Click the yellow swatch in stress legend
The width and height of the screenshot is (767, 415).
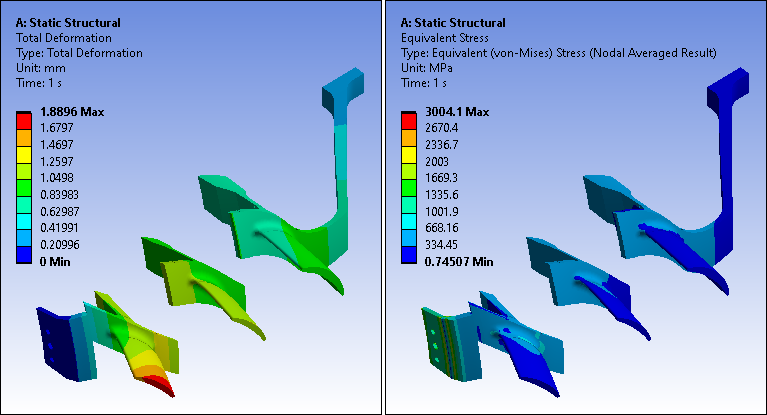click(408, 155)
